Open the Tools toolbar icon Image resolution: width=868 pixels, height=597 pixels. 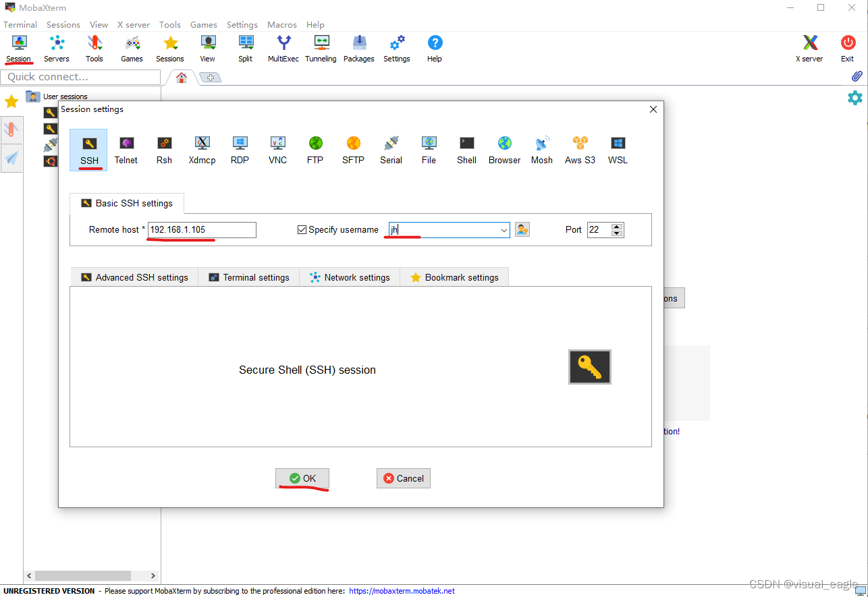point(94,49)
